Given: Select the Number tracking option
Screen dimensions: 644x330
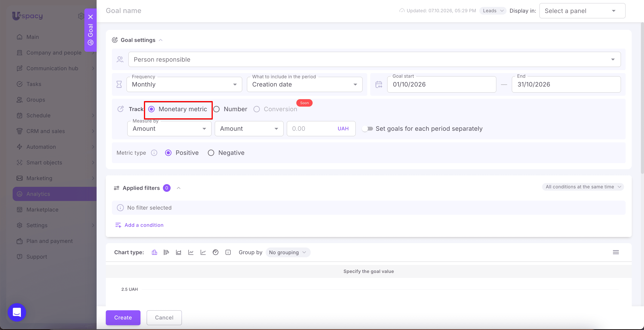Looking at the screenshot, I should point(217,109).
